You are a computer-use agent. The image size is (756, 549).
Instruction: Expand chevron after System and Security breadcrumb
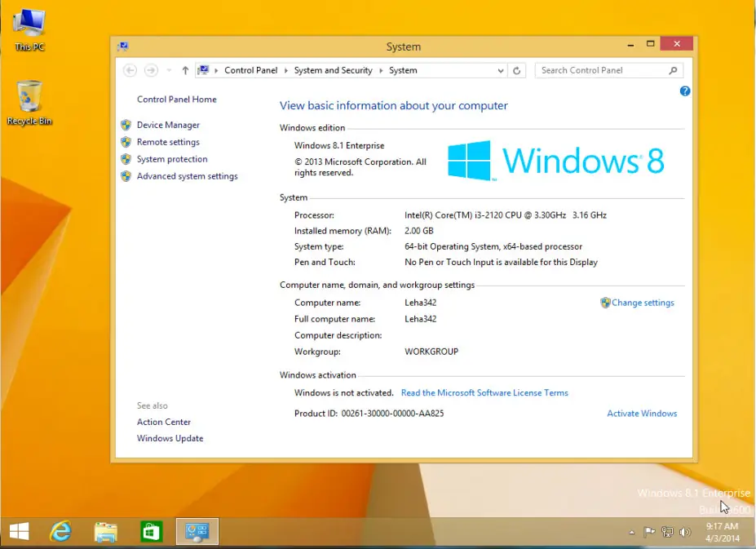pyautogui.click(x=381, y=70)
